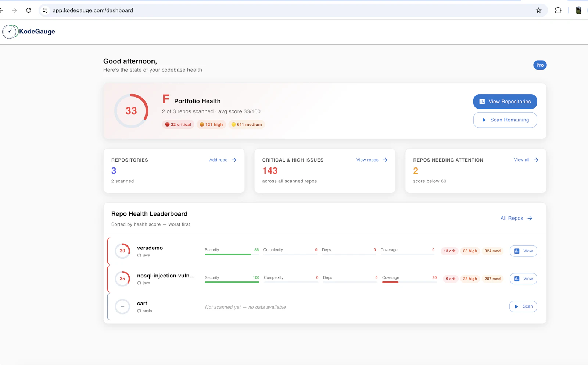Click the KodeGauge logo icon
The width and height of the screenshot is (588, 365).
10,32
